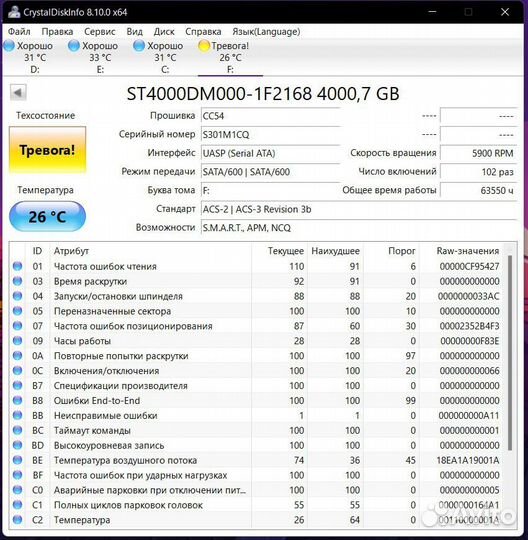
Task: Open the Вид menu
Action: (134, 32)
